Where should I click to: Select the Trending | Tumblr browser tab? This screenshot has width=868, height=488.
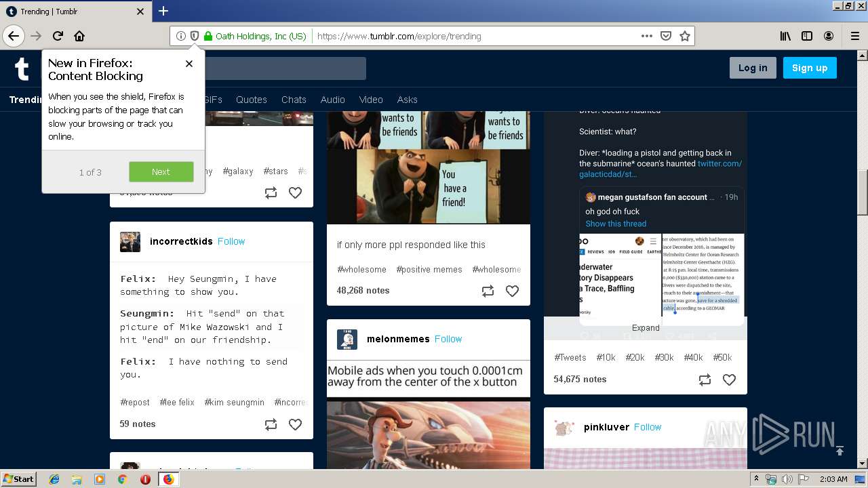click(x=75, y=12)
